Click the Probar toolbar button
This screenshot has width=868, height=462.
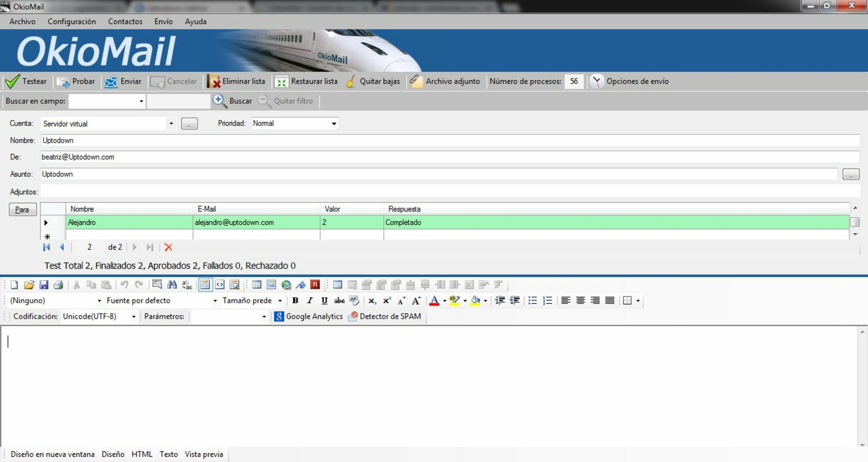[76, 81]
